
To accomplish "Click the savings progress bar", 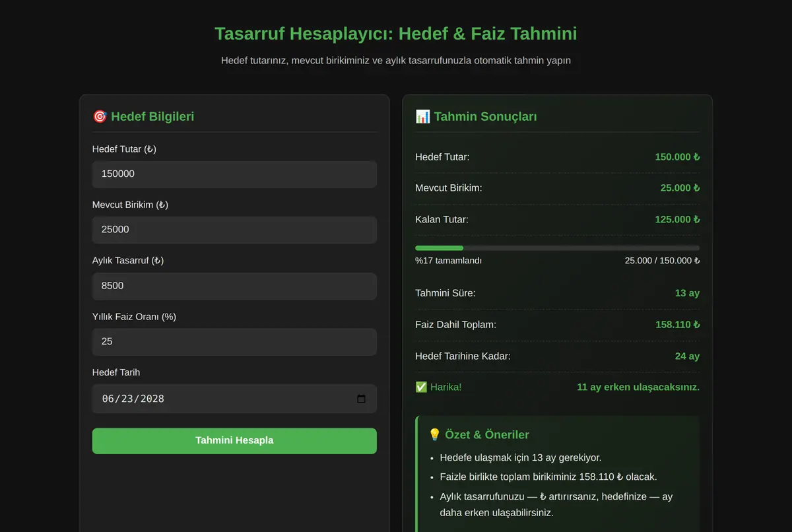I will (x=557, y=248).
